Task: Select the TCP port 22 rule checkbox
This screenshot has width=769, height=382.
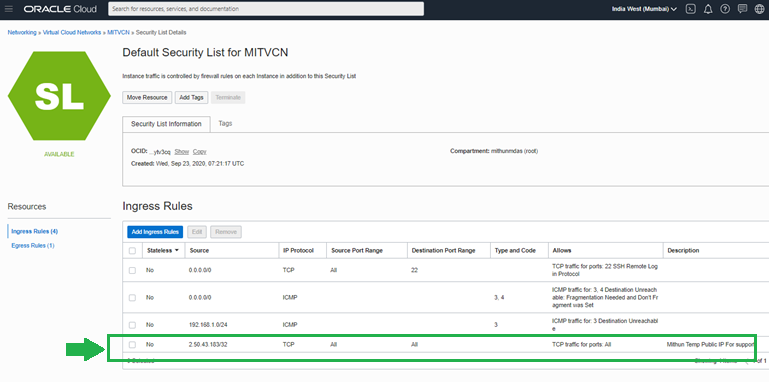Action: 132,270
